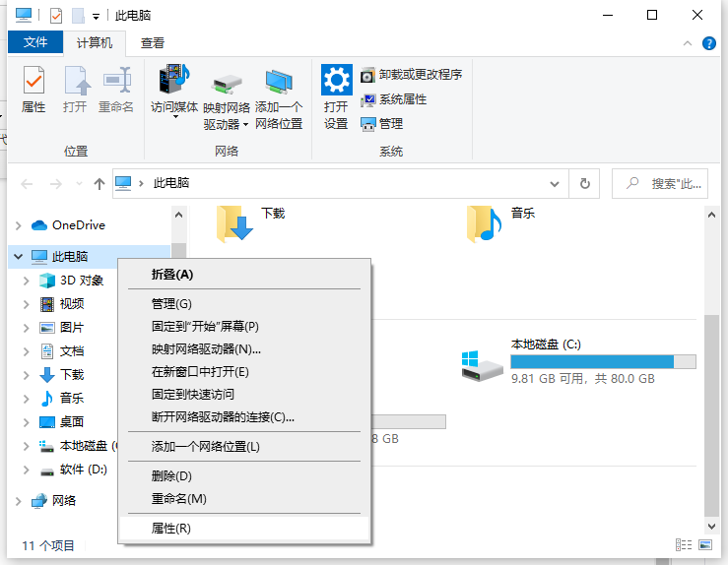Image resolution: width=728 pixels, height=565 pixels.
Task: Click the navigation pane scroll up arrow
Action: click(x=178, y=215)
